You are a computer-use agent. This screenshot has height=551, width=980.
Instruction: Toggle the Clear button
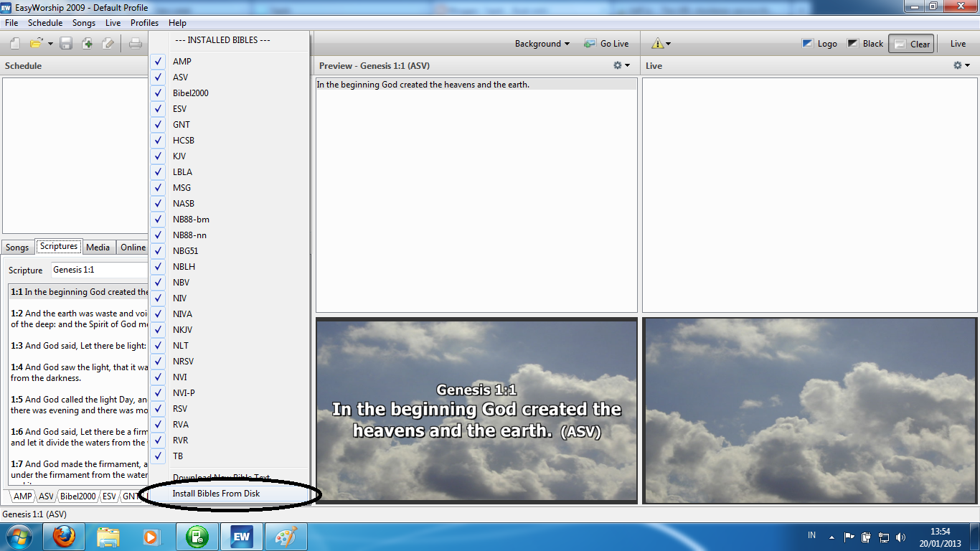pyautogui.click(x=911, y=44)
